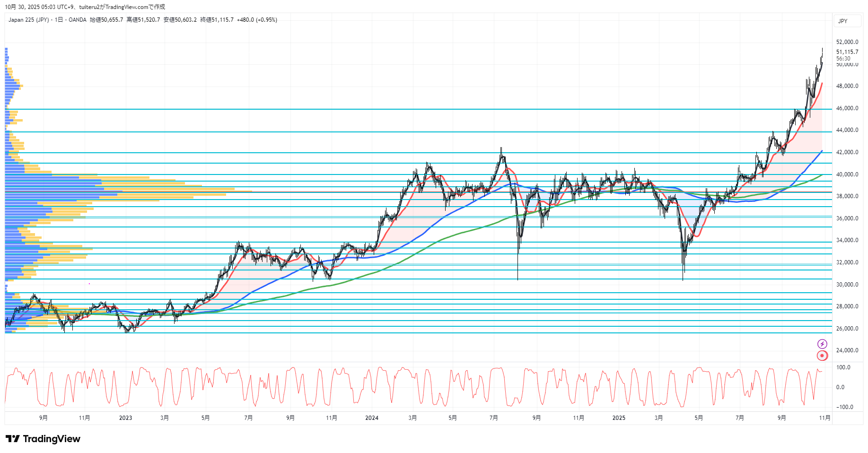Click the 始値 50,655.7 open value
868x453 pixels.
(106, 20)
